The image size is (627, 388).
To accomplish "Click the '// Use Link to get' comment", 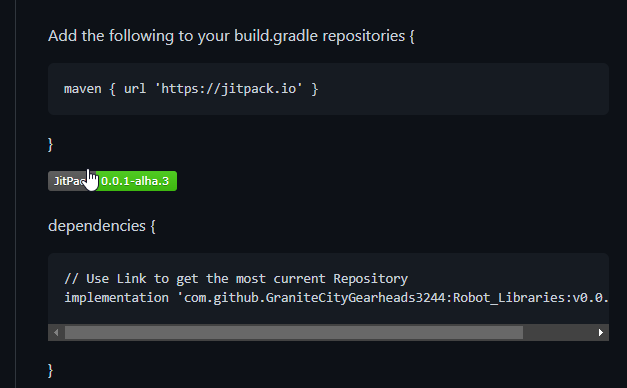I will coord(236,279).
